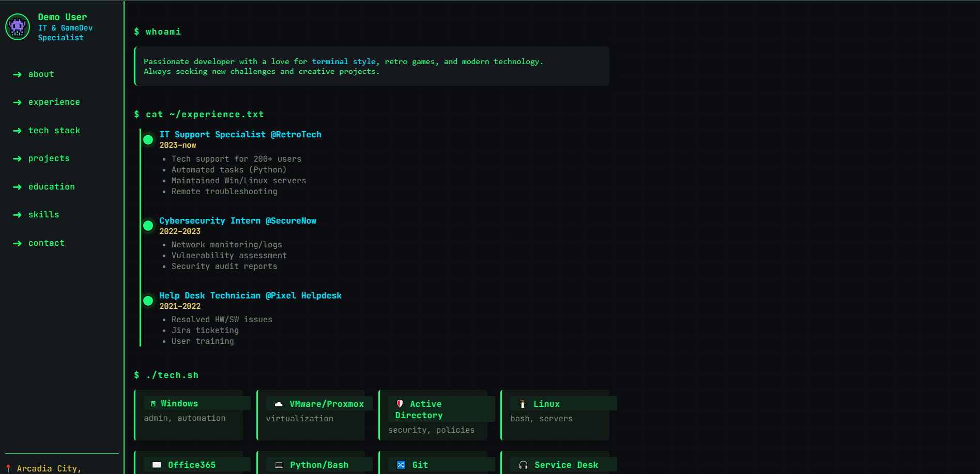Click the '2023-now' date text

pyautogui.click(x=178, y=145)
